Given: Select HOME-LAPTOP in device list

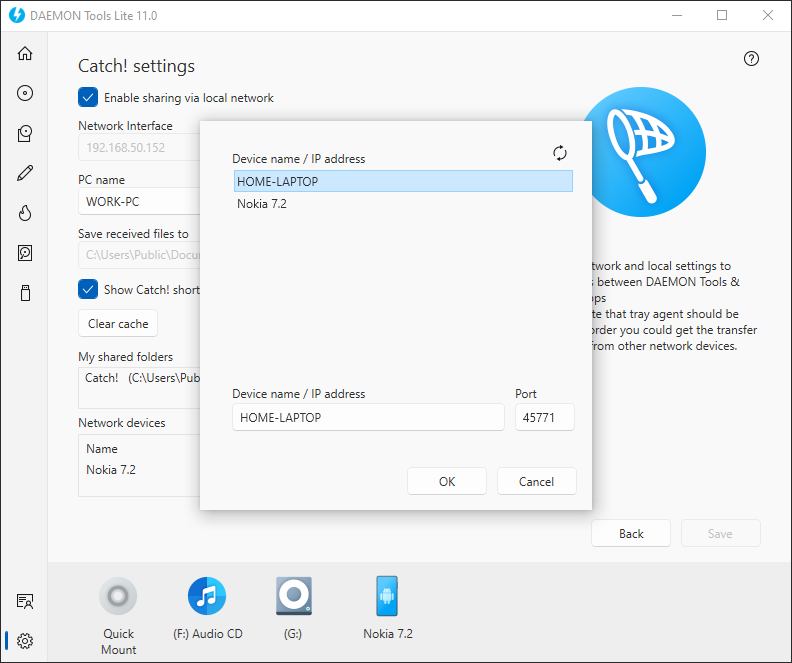Looking at the screenshot, I should pyautogui.click(x=403, y=181).
